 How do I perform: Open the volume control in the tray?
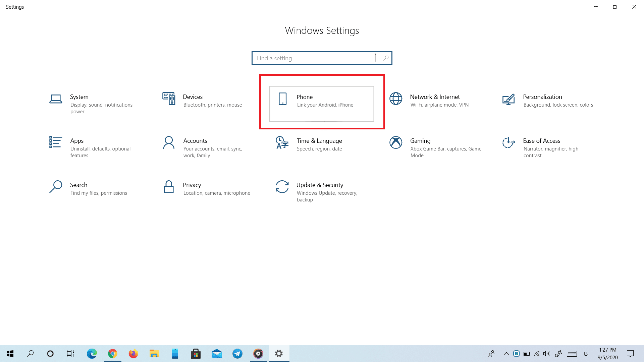pyautogui.click(x=547, y=354)
